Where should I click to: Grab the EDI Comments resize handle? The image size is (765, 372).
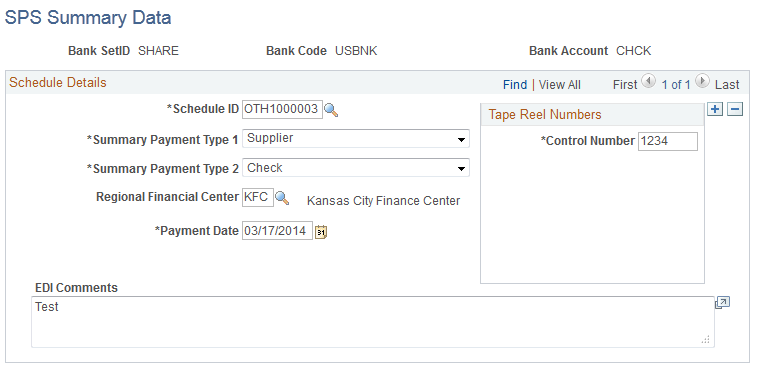pos(705,340)
